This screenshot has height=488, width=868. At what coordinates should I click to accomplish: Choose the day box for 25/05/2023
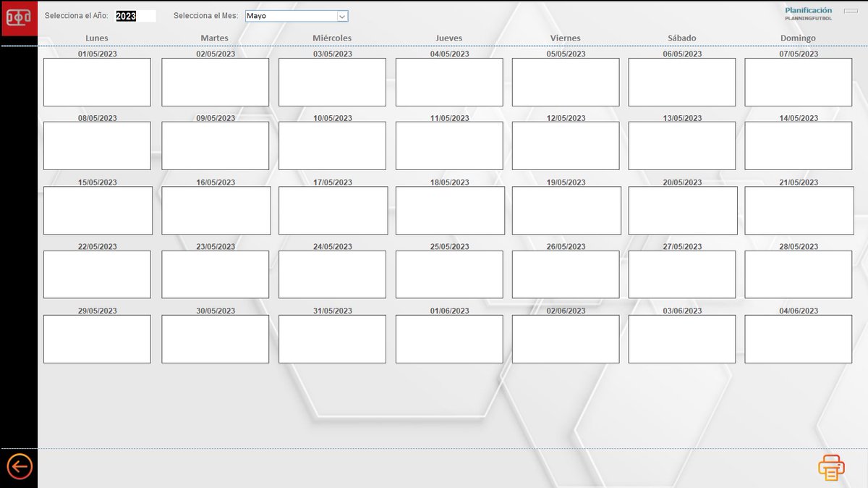click(449, 274)
